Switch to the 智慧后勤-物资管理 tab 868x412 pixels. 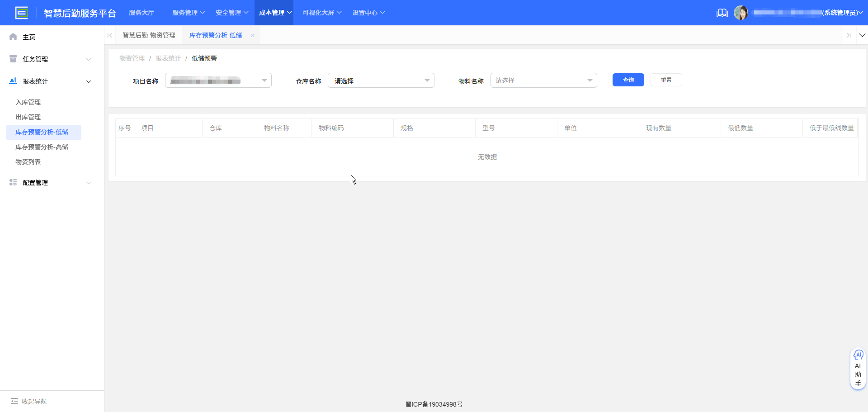[x=149, y=35]
